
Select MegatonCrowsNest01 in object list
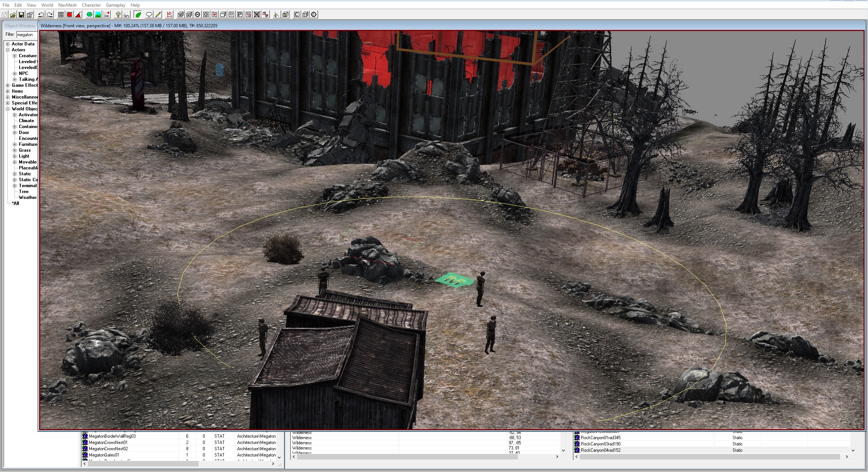click(x=108, y=442)
